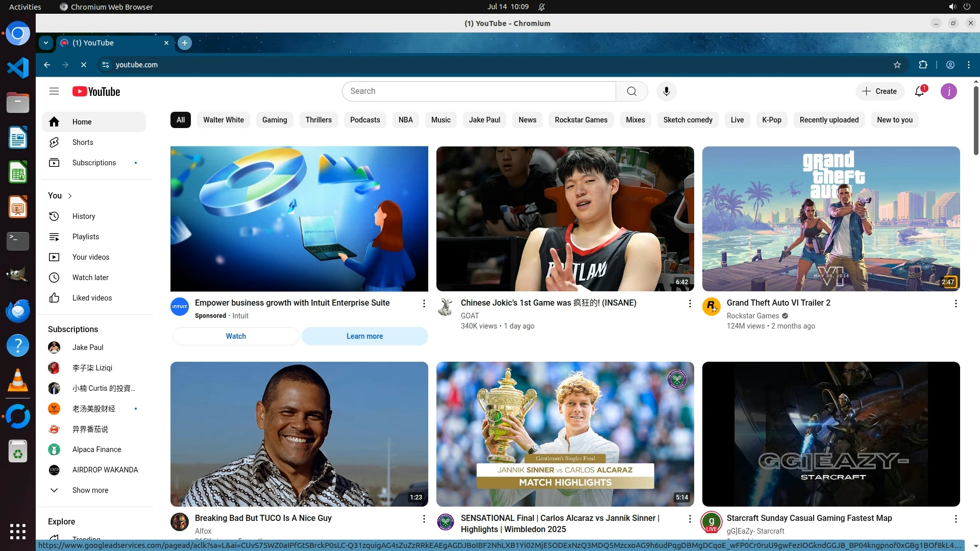Toggle the Recently uploaded filter chip
980x551 pixels.
829,120
